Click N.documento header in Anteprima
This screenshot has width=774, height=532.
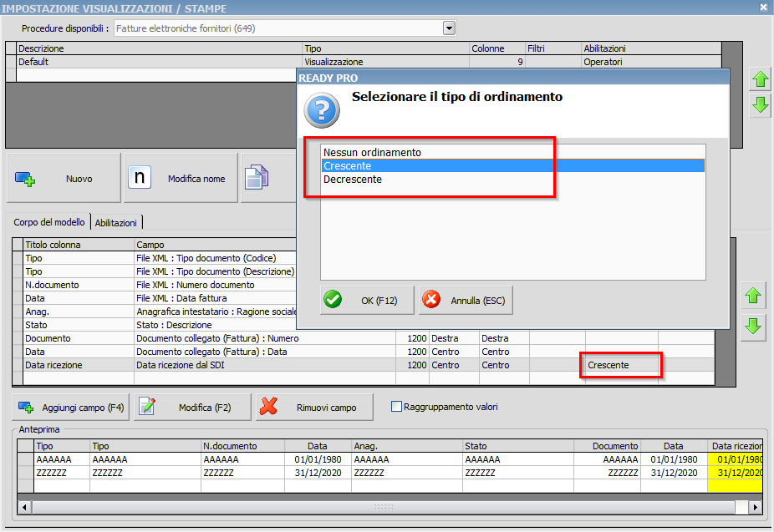(x=242, y=446)
